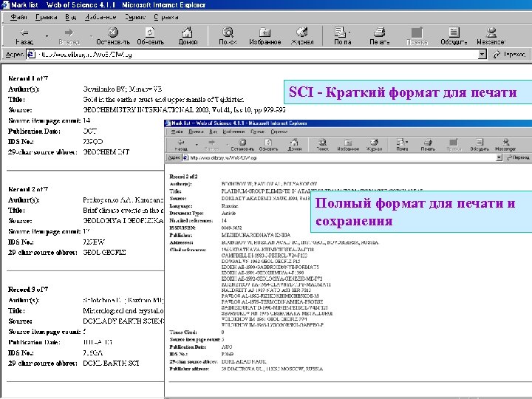Open Forward history dropdown arrow in main toolbar

pos(91,35)
